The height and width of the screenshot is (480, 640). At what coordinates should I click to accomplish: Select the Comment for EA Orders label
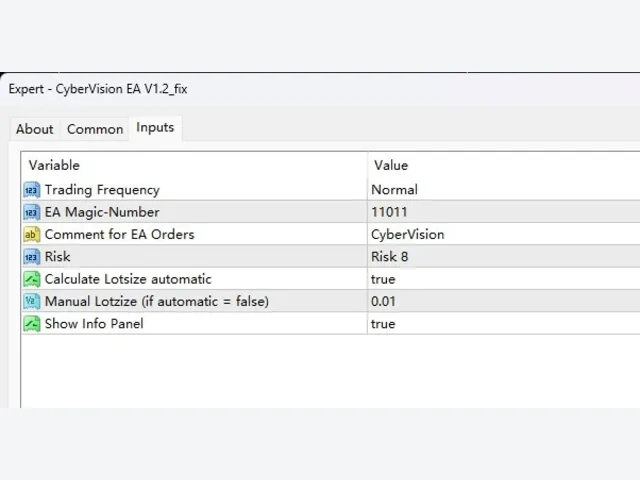pyautogui.click(x=120, y=234)
